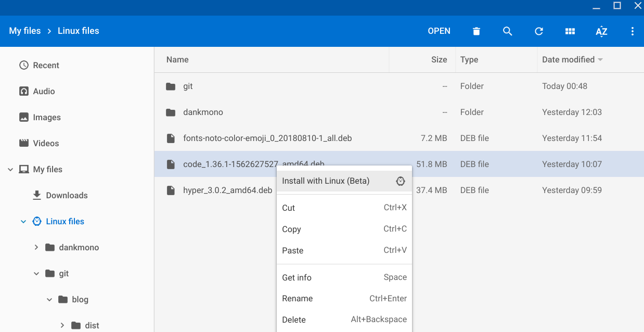This screenshot has width=644, height=332.
Task: Go to My files breadcrumb
Action: click(25, 31)
